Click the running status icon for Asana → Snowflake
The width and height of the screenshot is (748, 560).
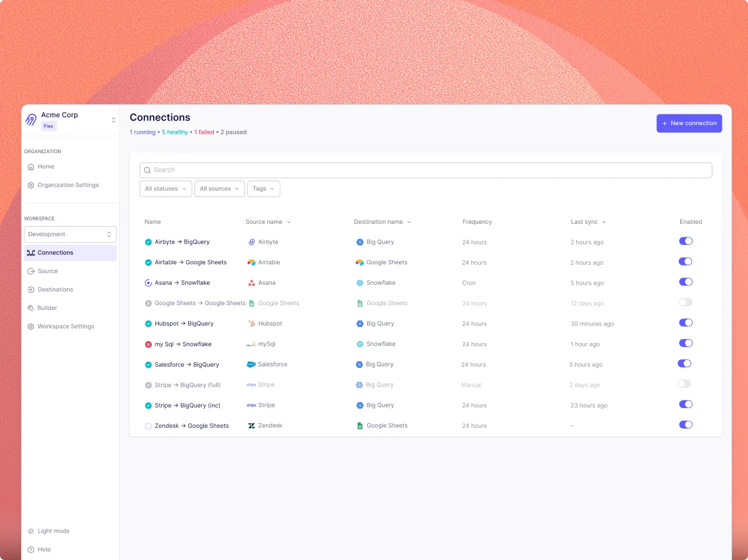click(x=148, y=283)
